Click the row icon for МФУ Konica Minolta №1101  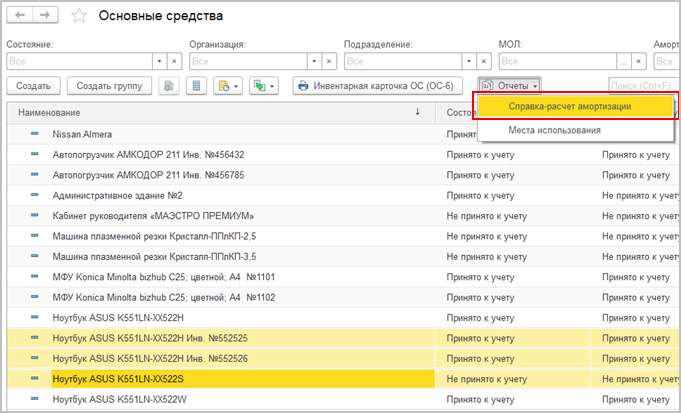(34, 277)
